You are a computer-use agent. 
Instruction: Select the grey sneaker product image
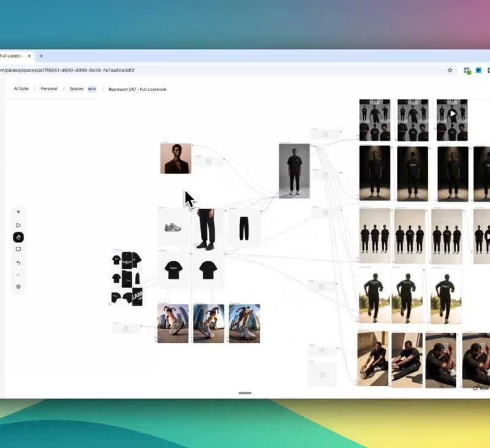coord(173,227)
